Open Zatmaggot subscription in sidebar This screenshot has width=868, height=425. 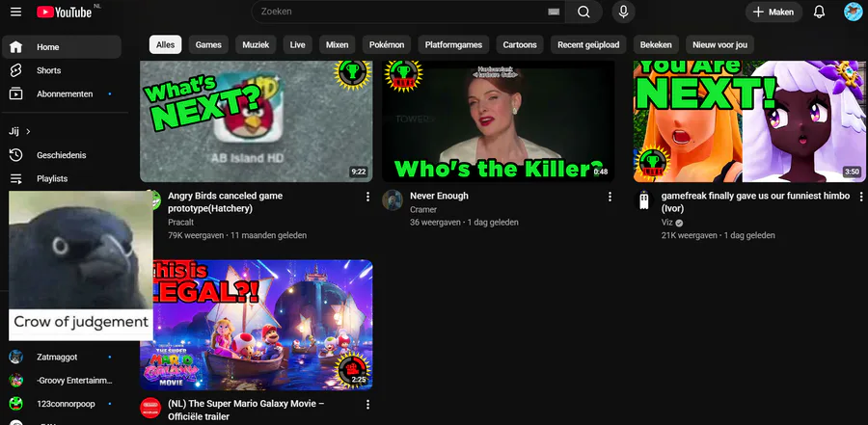(x=62, y=357)
